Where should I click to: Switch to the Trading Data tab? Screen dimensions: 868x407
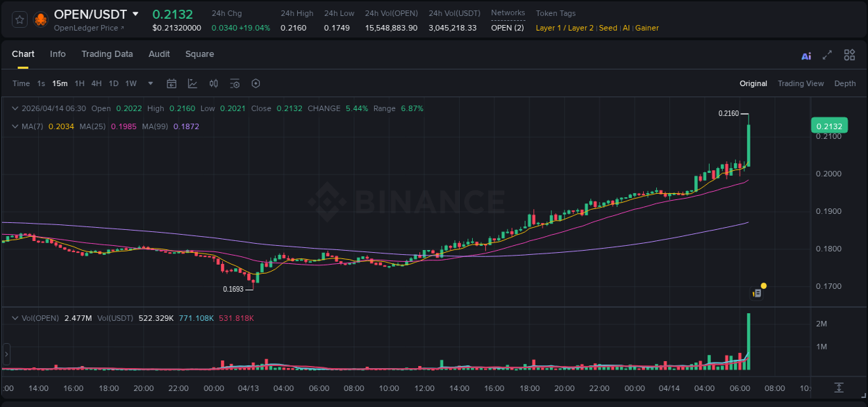107,54
